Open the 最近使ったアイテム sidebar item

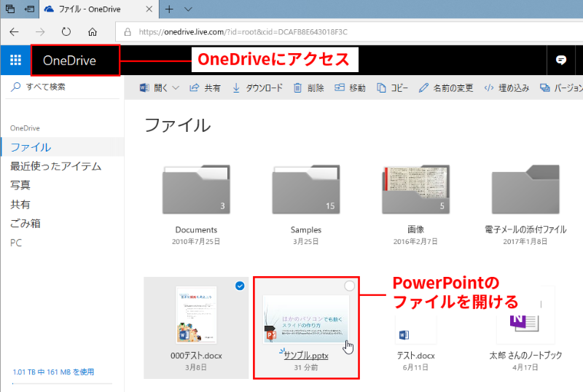(x=55, y=166)
